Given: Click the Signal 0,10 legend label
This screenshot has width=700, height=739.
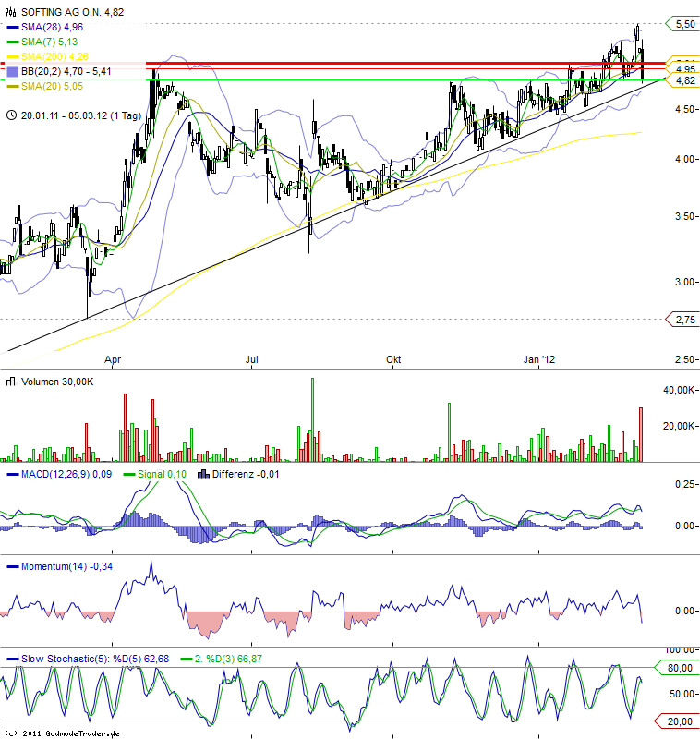Looking at the screenshot, I should pos(162,474).
